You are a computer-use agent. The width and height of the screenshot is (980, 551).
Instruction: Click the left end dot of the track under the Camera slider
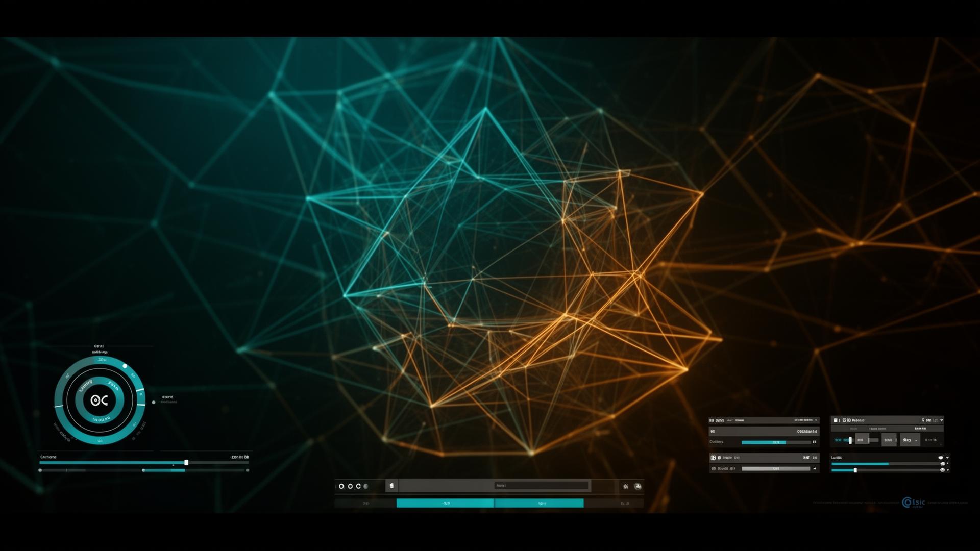coord(40,470)
